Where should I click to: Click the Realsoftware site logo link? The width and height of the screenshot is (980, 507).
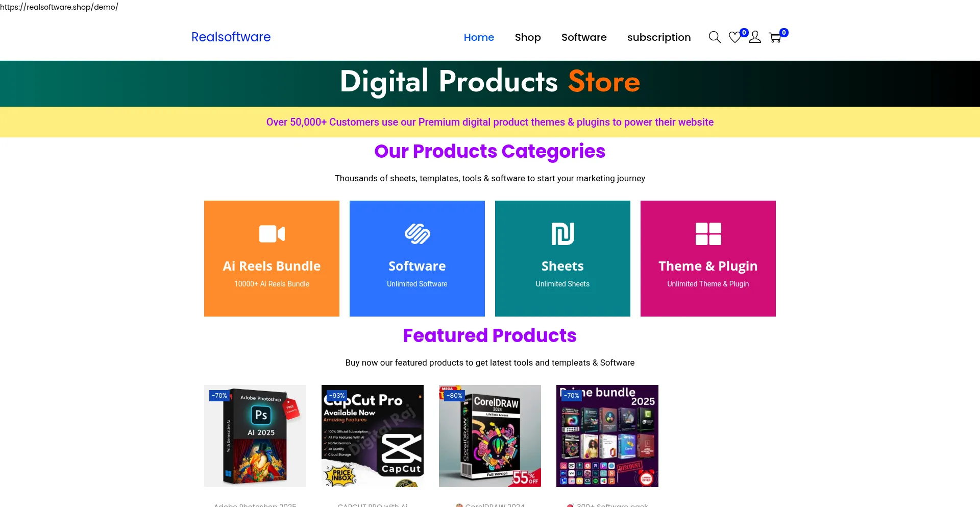pos(231,37)
